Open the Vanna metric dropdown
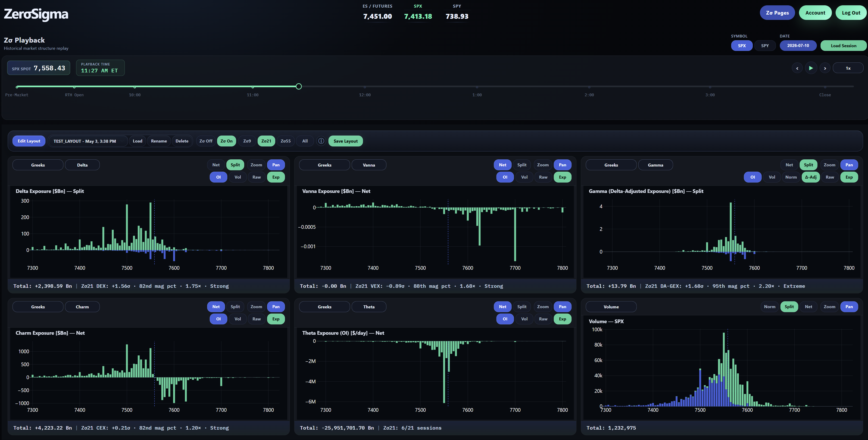 369,165
